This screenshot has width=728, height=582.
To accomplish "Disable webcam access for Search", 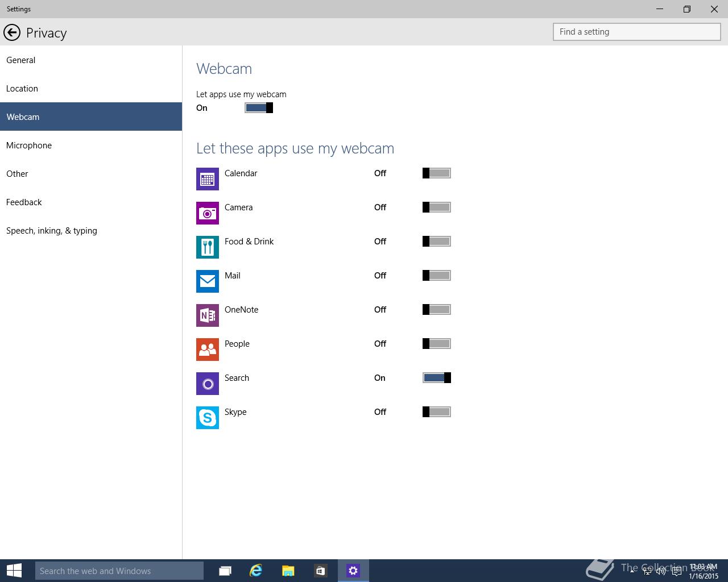I will coord(437,378).
